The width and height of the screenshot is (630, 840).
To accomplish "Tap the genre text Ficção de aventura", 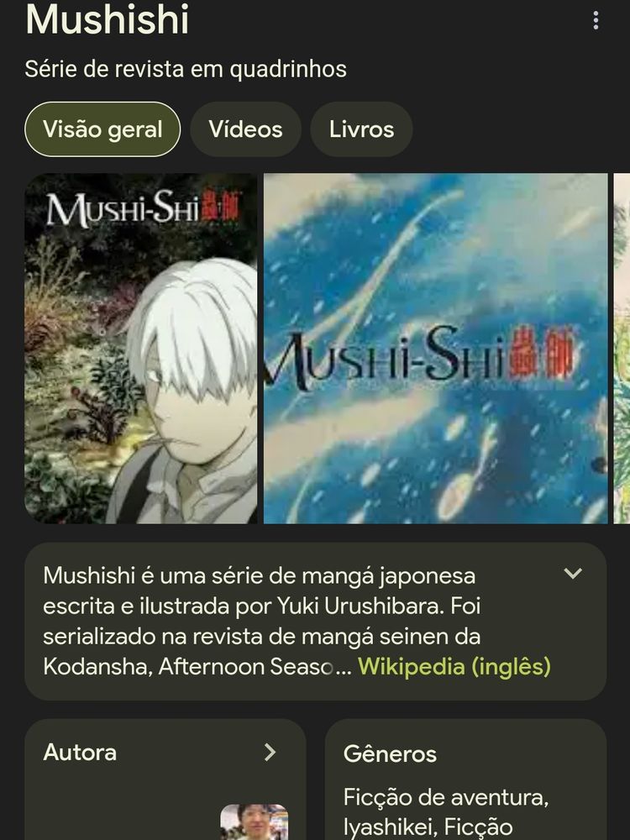I will tap(446, 797).
